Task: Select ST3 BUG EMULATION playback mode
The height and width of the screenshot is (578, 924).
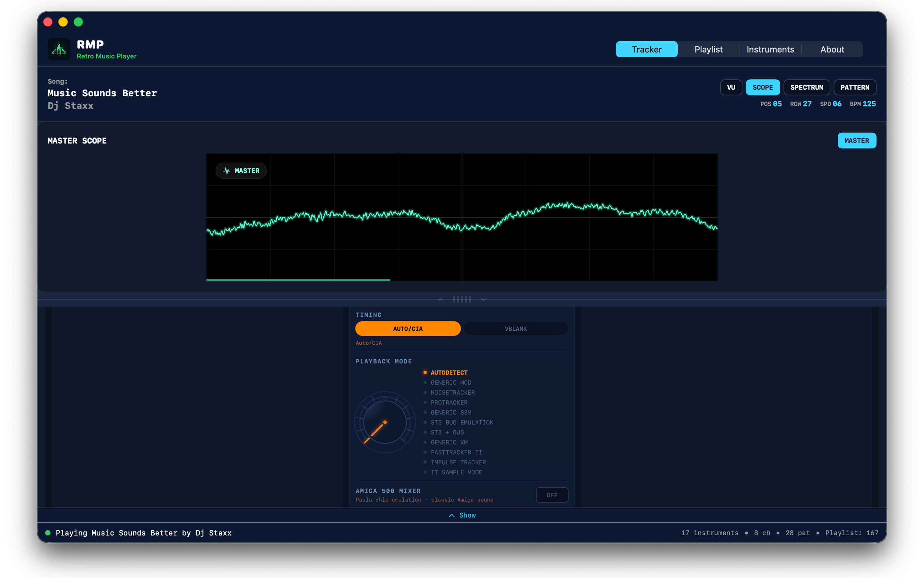Action: 458,422
